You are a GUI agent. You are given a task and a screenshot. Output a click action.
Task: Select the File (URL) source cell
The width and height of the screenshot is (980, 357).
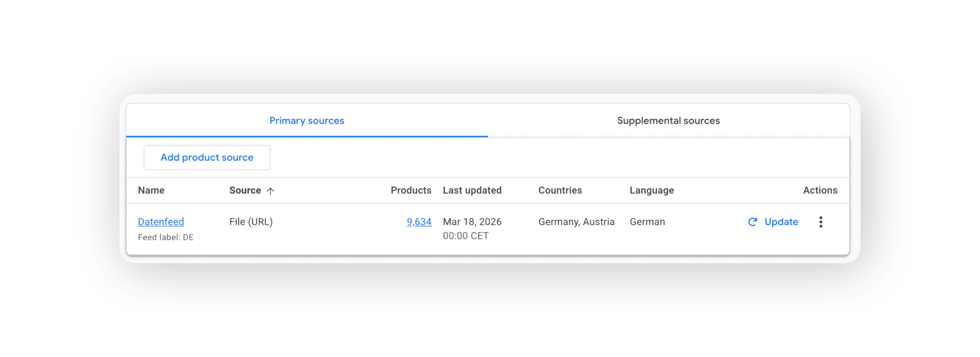[251, 222]
